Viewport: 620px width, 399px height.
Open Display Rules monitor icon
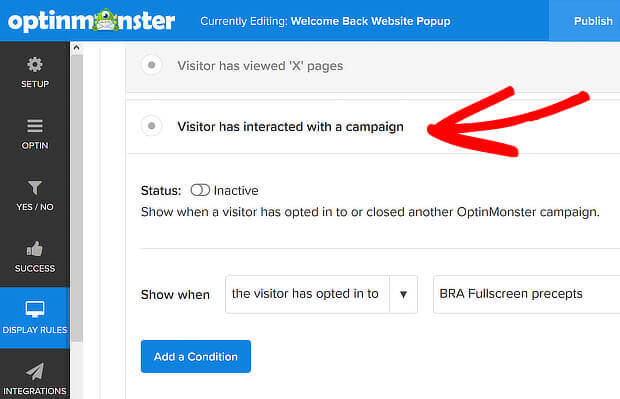[35, 309]
